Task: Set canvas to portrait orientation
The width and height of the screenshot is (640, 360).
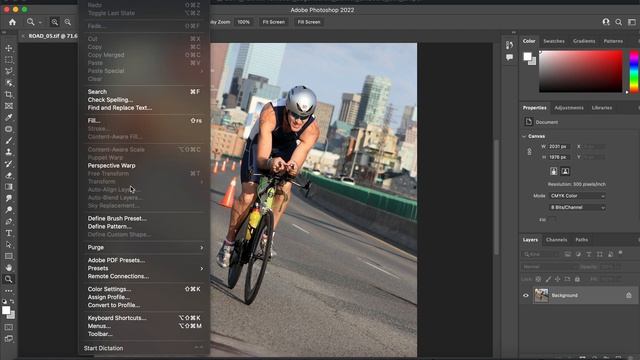Action: tap(554, 171)
